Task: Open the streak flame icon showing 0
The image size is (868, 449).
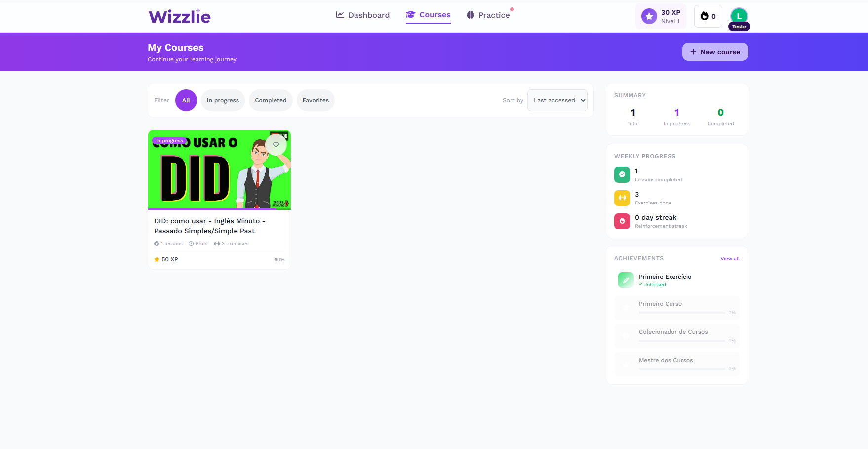Action: pyautogui.click(x=704, y=16)
